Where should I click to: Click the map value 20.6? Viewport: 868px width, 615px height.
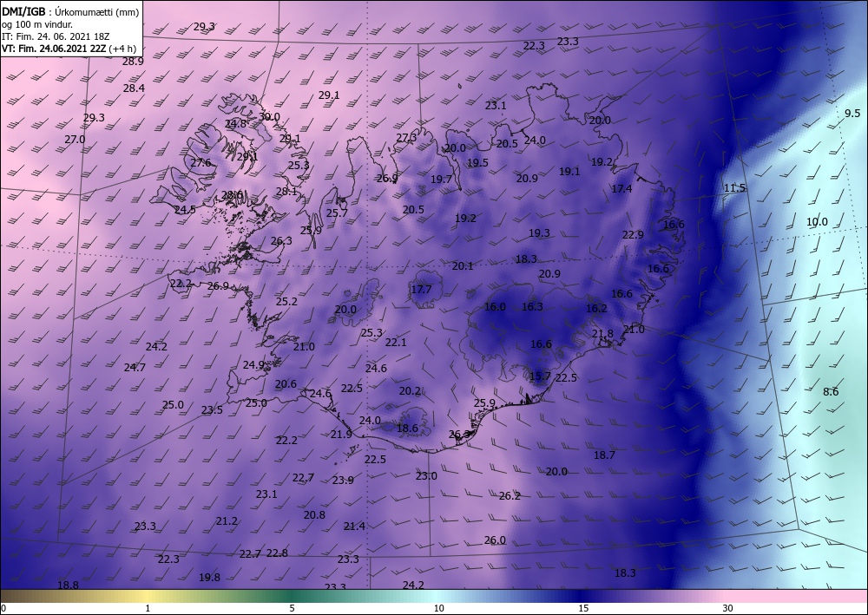pos(286,384)
